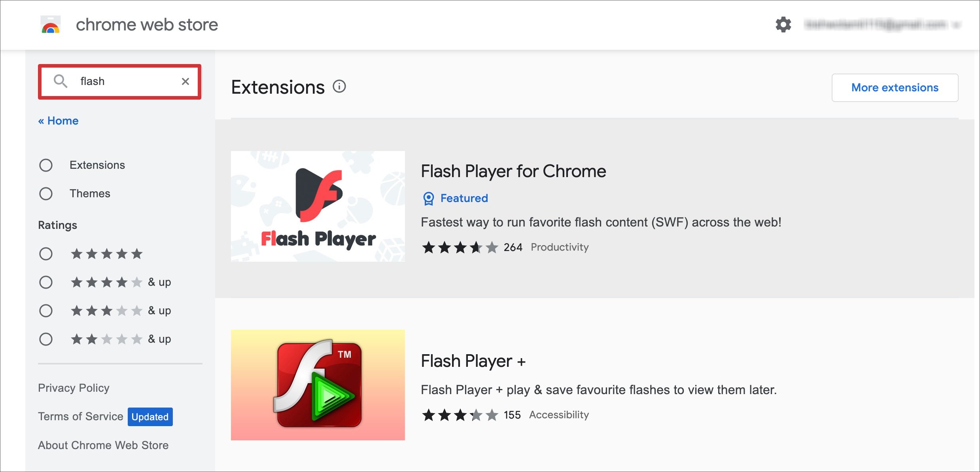Select the Extensions radio button
Viewport: 980px width, 472px height.
tap(46, 165)
